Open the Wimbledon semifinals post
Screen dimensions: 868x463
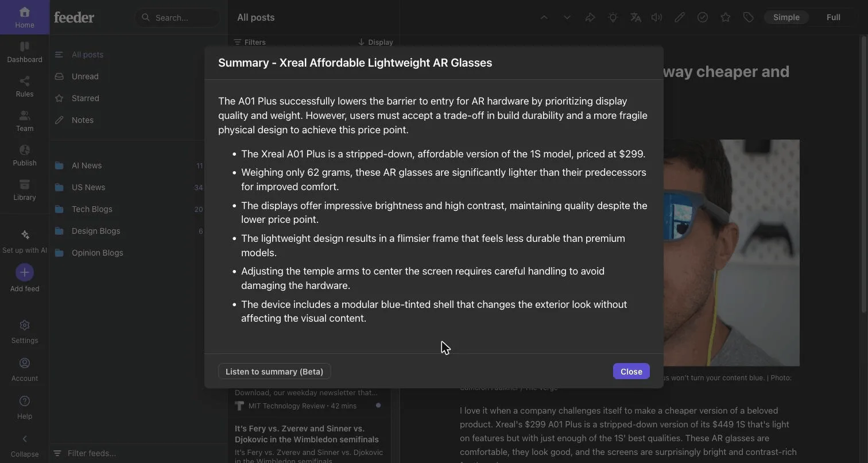(x=309, y=441)
